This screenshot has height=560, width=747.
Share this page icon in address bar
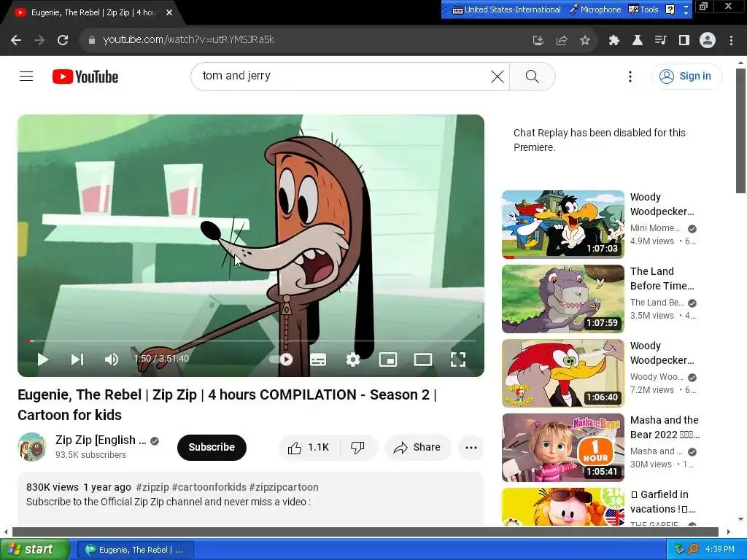pos(562,40)
